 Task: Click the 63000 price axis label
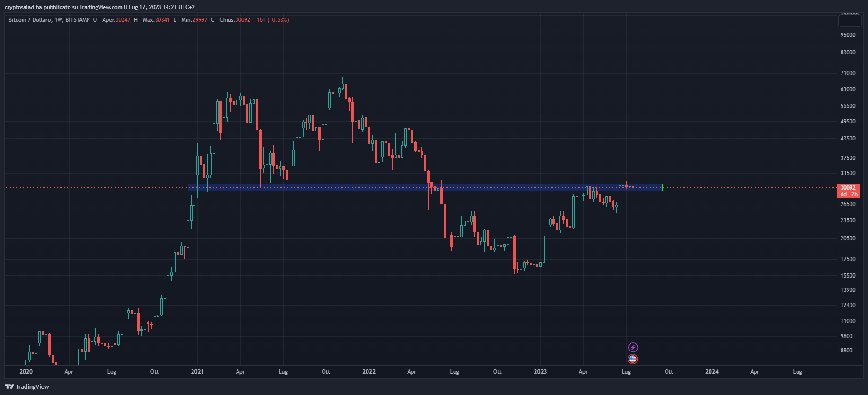[x=848, y=89]
